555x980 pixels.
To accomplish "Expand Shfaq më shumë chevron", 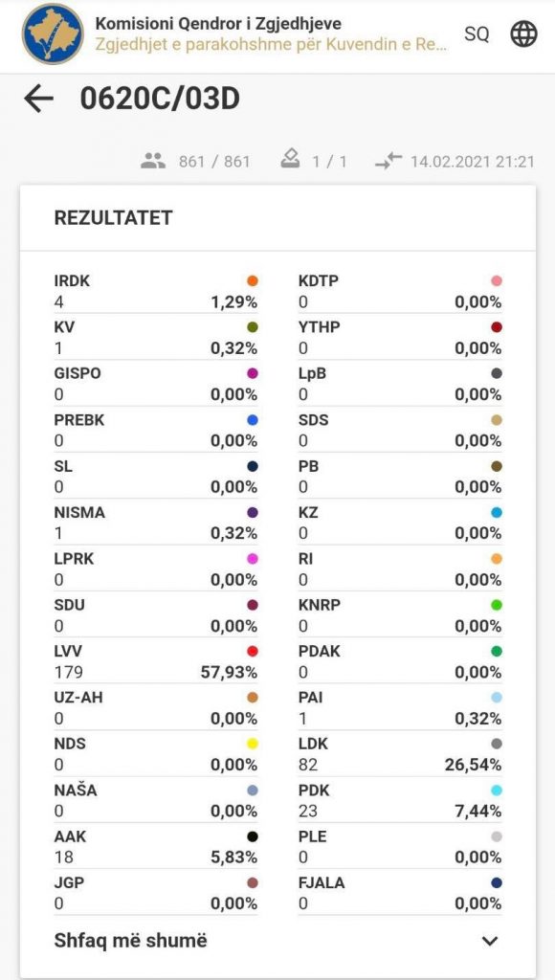I will [490, 941].
